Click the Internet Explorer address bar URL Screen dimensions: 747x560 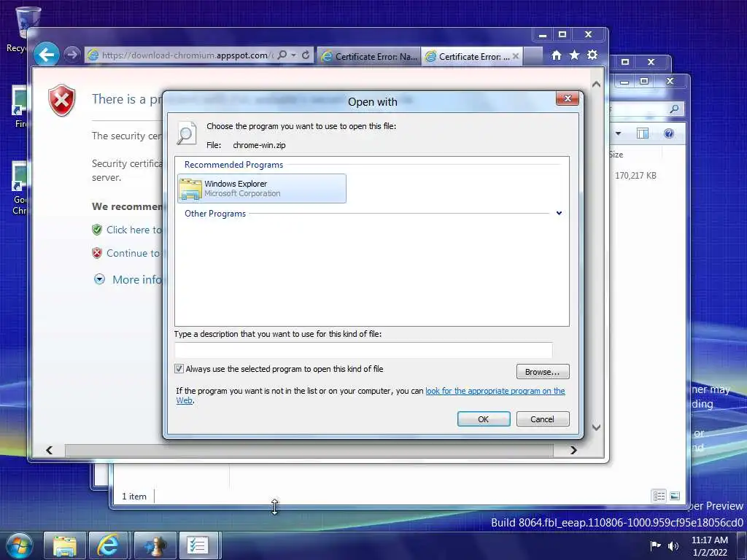point(186,55)
